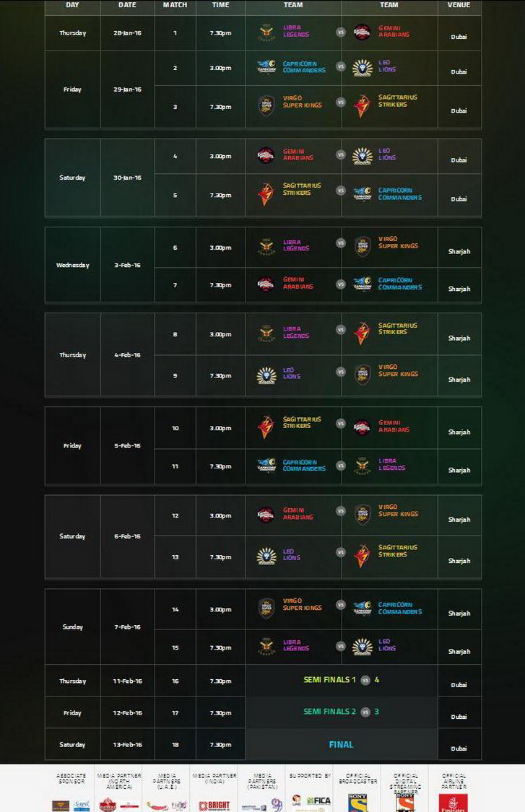
Task: Click Sagittarius Strikers logo in match 3
Action: click(x=362, y=105)
